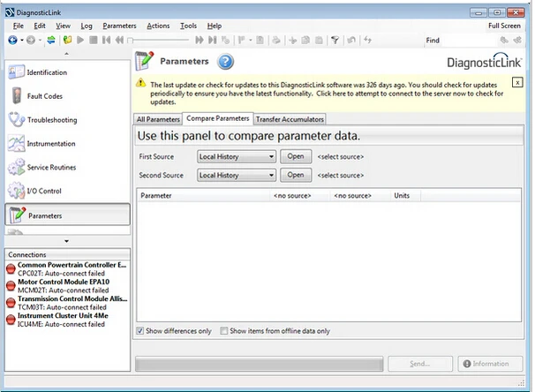535x392 pixels.
Task: Open the Service Routines panel
Action: click(68, 167)
